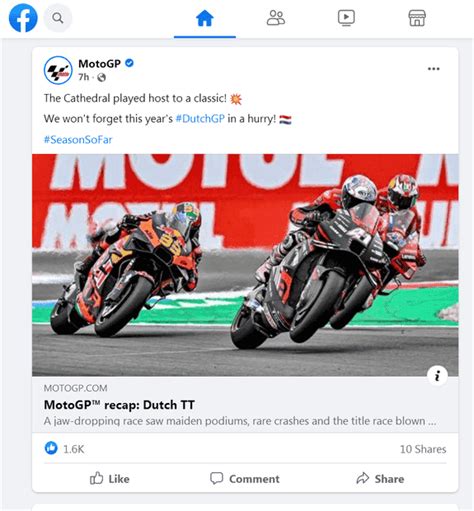Open the race photo link preview

[245, 265]
